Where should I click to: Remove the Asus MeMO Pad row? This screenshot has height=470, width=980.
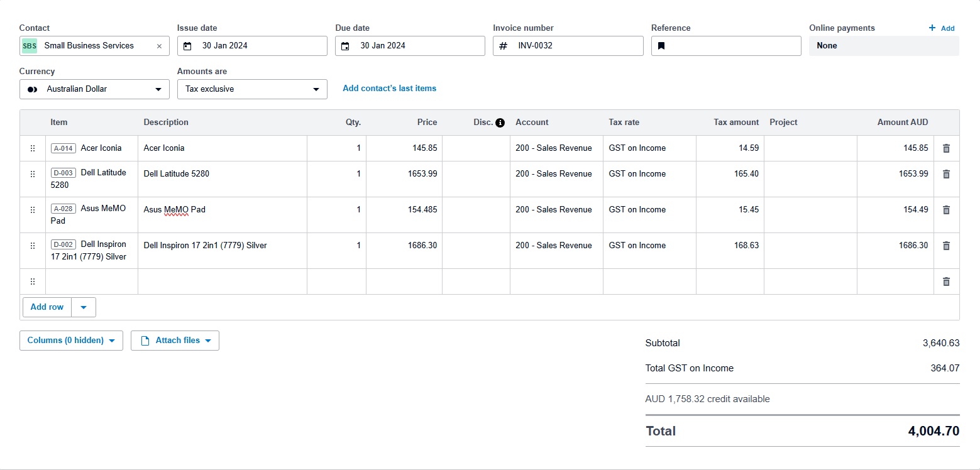pyautogui.click(x=946, y=210)
